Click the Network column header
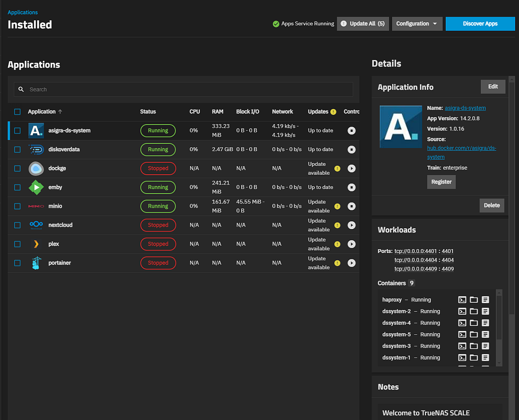 tap(282, 112)
